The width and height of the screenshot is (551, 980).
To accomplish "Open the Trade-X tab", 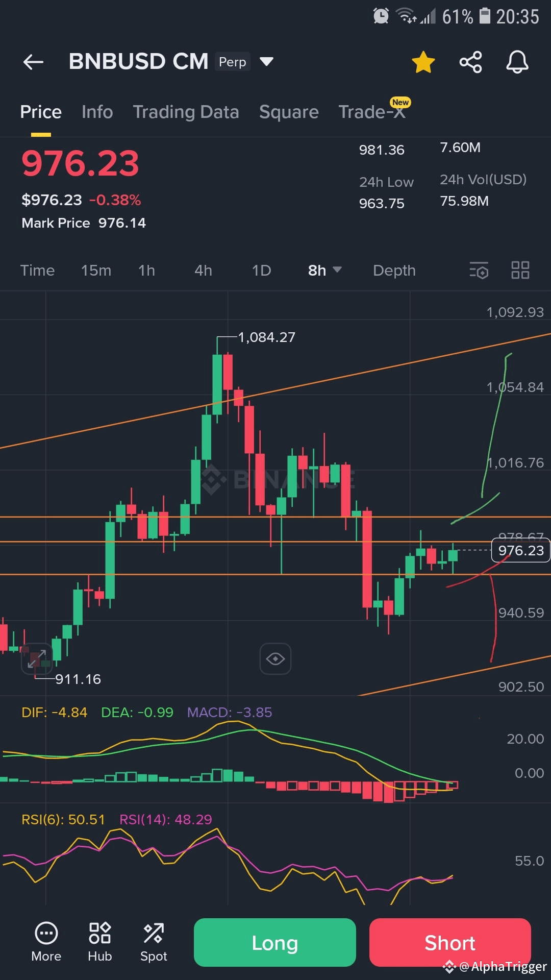I will point(372,112).
